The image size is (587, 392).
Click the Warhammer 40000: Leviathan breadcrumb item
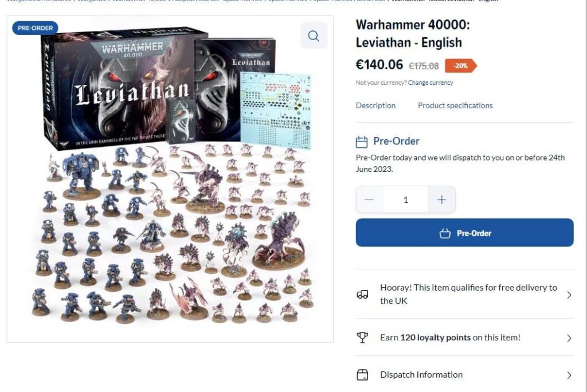point(445,1)
